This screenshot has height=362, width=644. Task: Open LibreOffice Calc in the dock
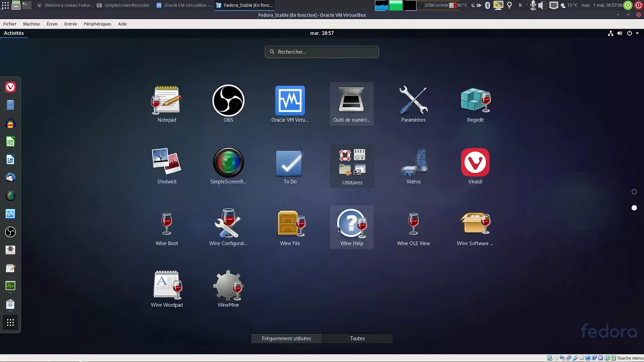tap(10, 142)
